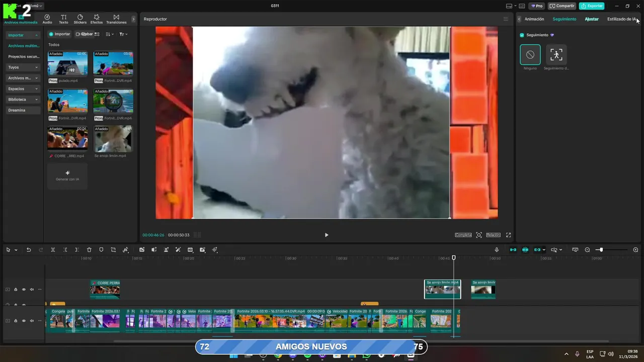The width and height of the screenshot is (644, 362).
Task: Open the Audio panel
Action: 47,19
